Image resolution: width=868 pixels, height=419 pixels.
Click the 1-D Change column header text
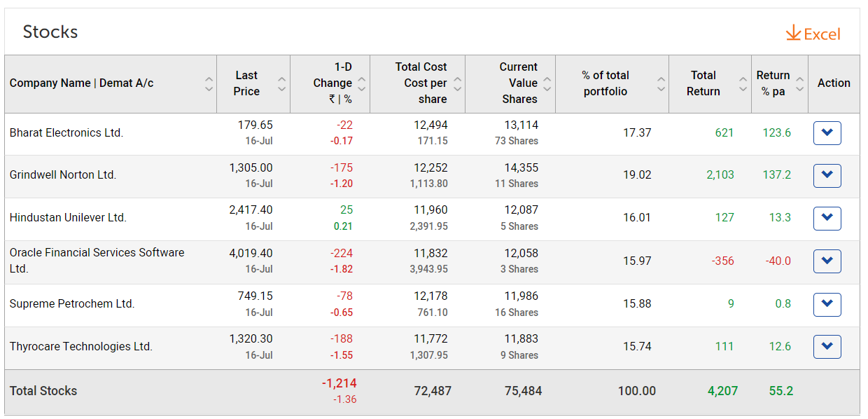pos(332,83)
